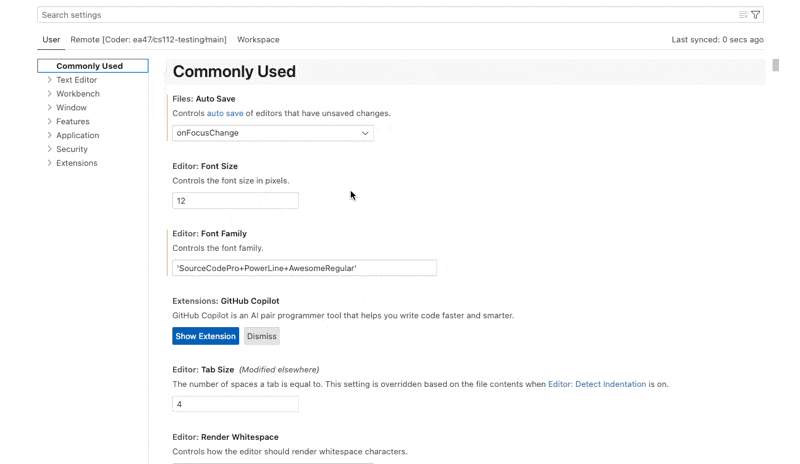This screenshot has height=464, width=800.
Task: Switch to the User settings tab
Action: pyautogui.click(x=51, y=40)
